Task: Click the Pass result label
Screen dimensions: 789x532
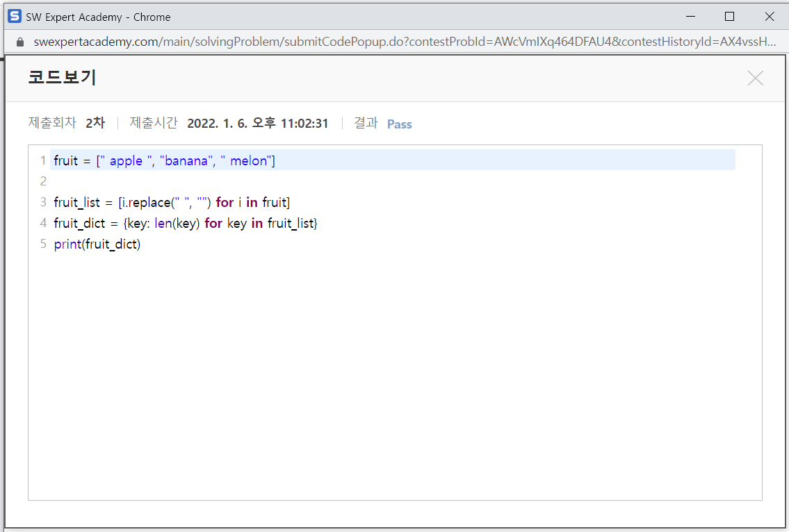Action: coord(400,124)
